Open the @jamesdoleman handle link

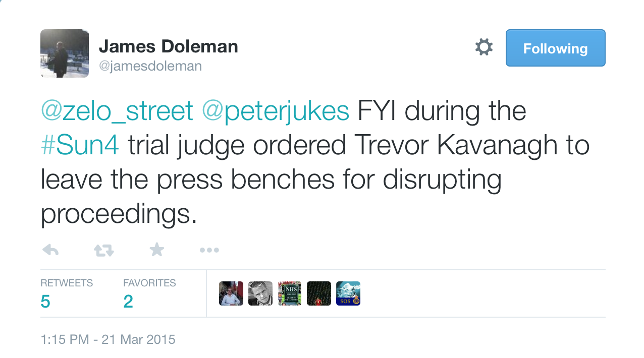[x=150, y=66]
